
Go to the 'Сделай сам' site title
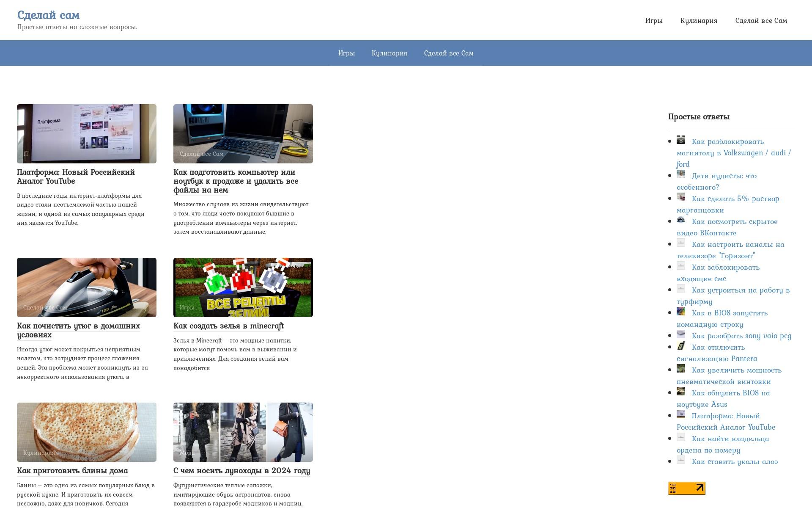coord(48,15)
